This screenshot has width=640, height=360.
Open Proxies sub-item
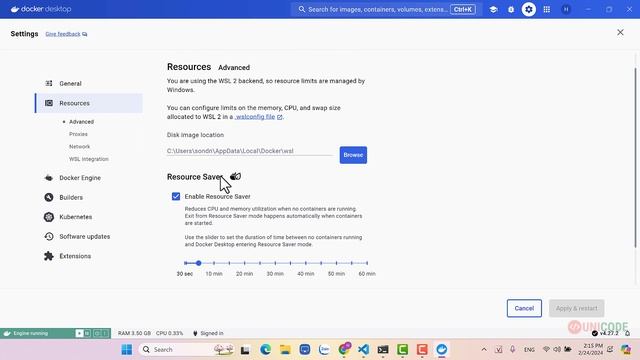78,134
